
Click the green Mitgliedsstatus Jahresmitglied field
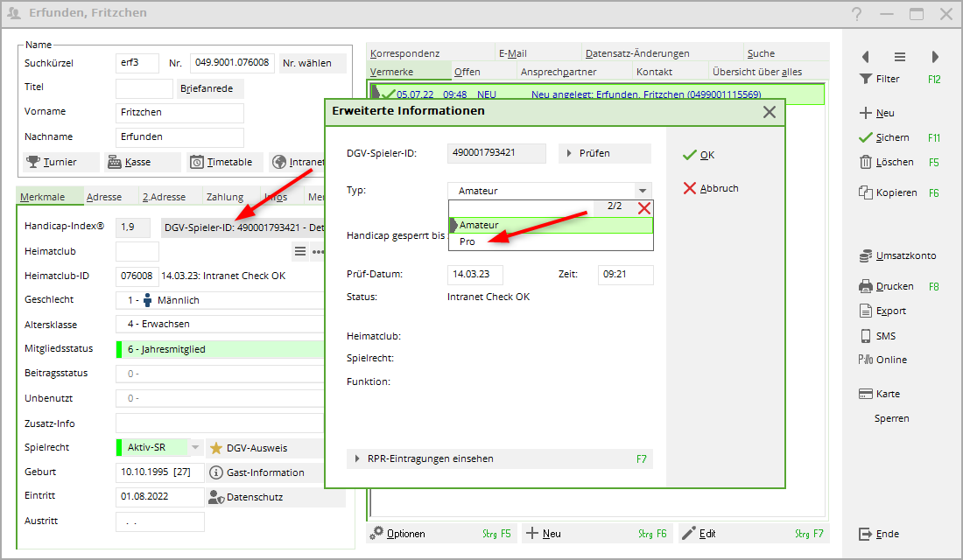pos(219,349)
